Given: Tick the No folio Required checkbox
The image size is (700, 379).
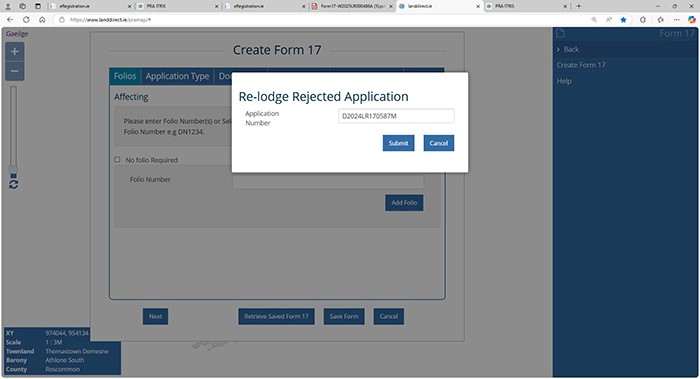Looking at the screenshot, I should 117,159.
